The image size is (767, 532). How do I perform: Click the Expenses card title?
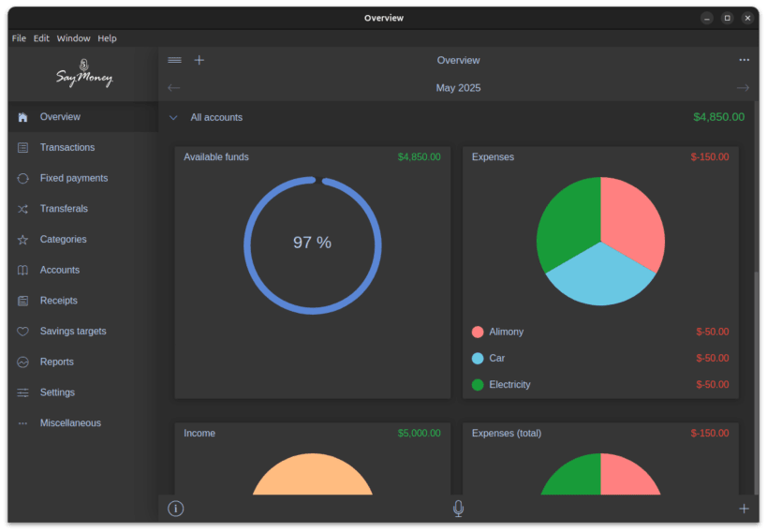click(x=493, y=157)
